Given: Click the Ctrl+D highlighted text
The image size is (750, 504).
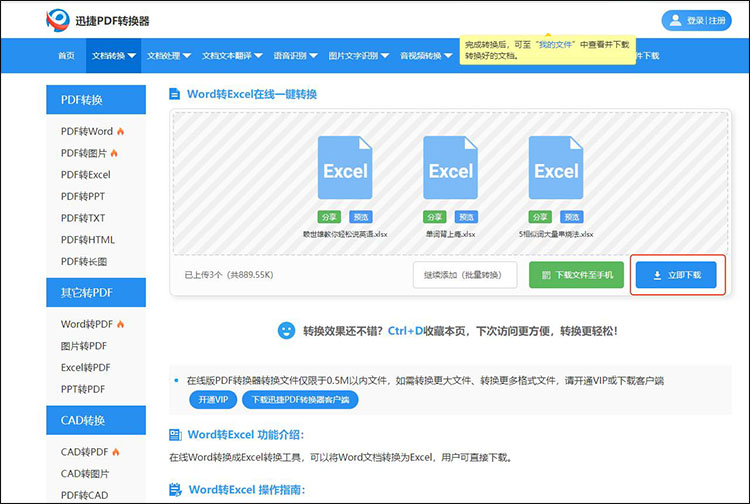Looking at the screenshot, I should pyautogui.click(x=405, y=331).
